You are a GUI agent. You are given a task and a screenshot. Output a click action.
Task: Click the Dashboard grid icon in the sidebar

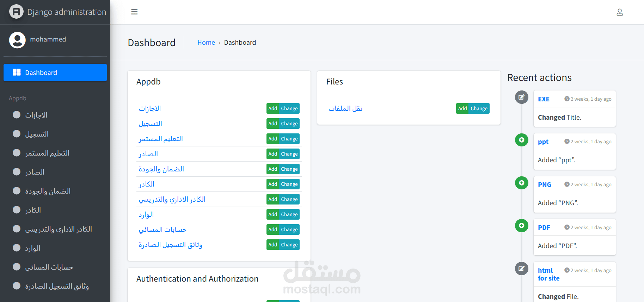pyautogui.click(x=17, y=72)
